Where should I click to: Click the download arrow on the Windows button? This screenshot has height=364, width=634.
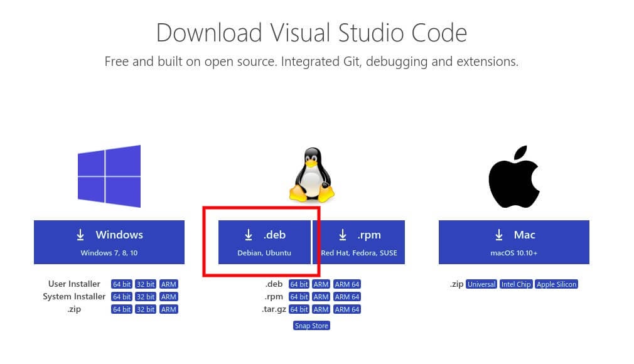[80, 234]
